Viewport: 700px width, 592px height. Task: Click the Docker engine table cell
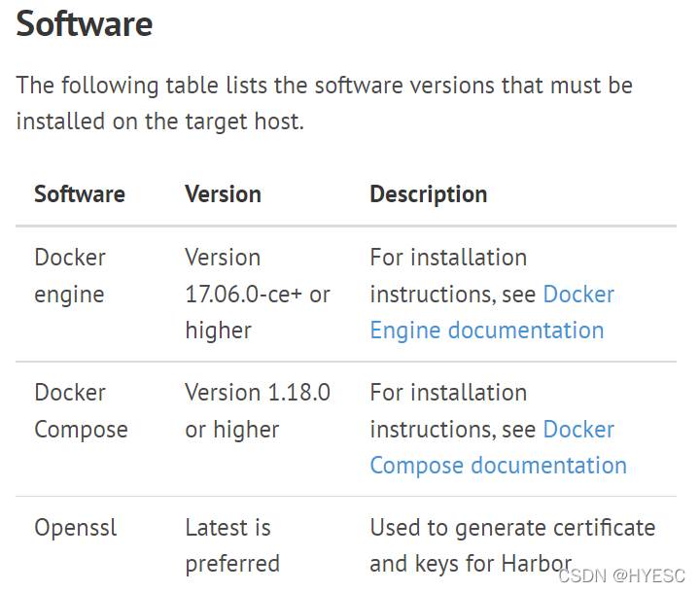[x=70, y=276]
